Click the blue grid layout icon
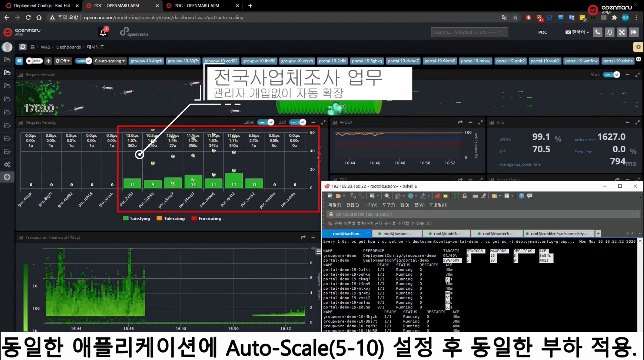Viewport: 644px width, 360px height. (x=19, y=61)
